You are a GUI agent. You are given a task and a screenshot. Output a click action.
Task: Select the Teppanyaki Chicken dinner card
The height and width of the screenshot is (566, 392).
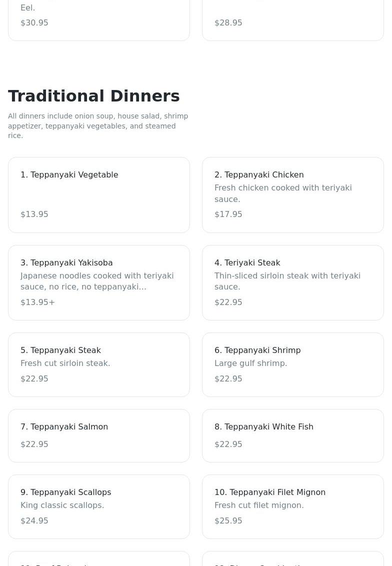pos(292,194)
